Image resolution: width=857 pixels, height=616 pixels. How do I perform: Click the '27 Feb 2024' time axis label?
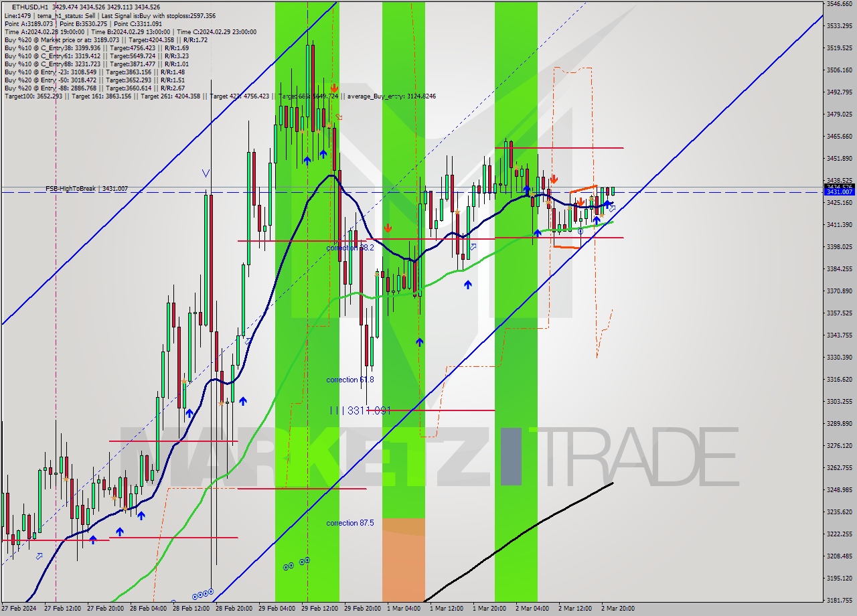(x=18, y=609)
